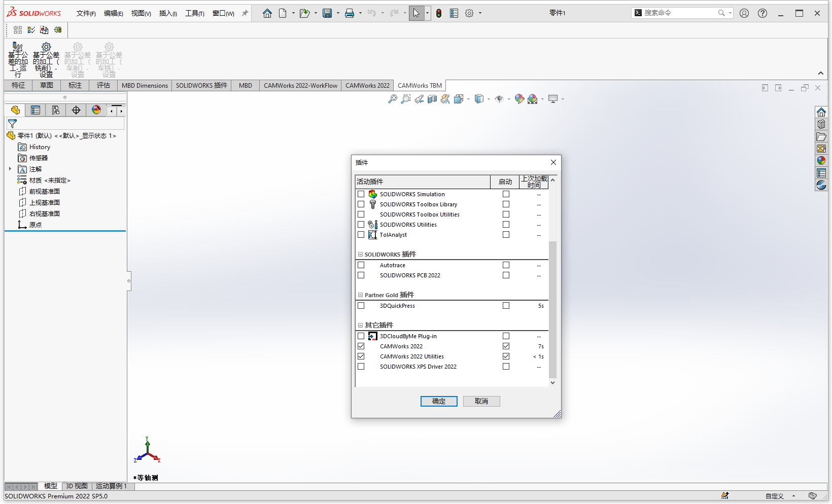
Task: Save the part with the Save icon
Action: [327, 13]
